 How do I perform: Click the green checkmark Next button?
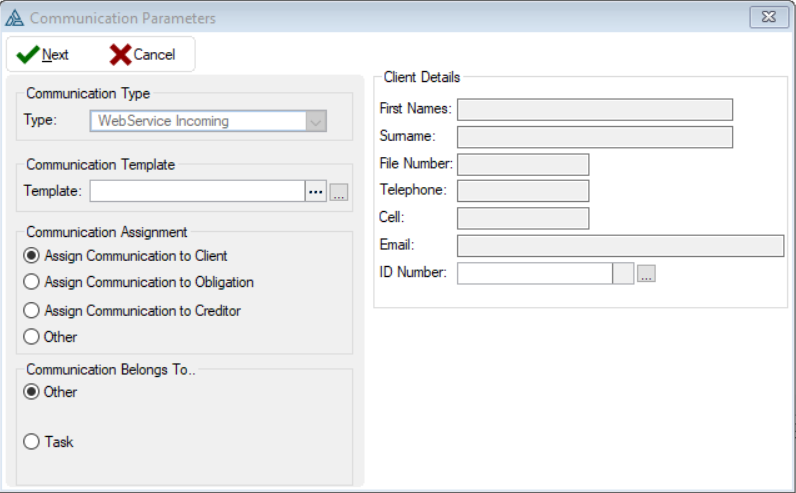pos(43,55)
